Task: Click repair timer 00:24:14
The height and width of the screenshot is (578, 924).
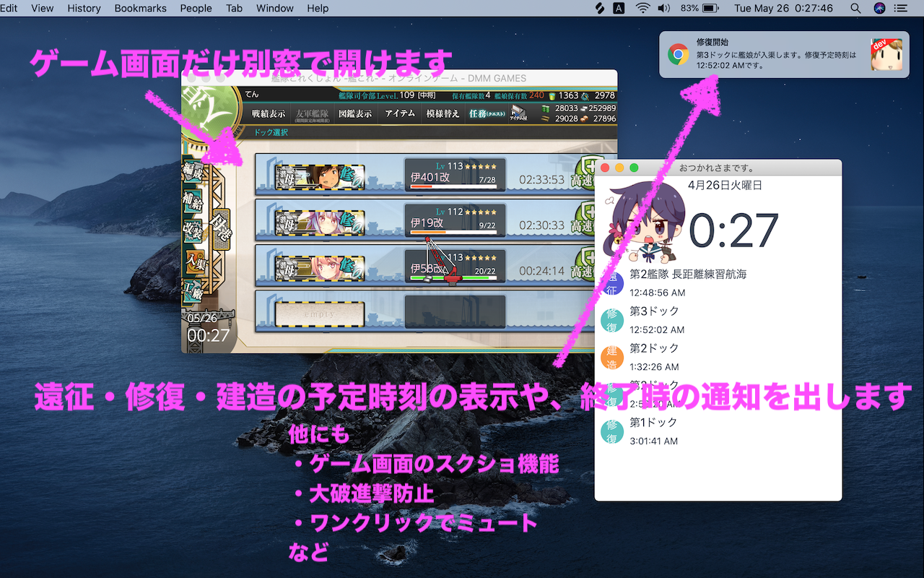Action: pyautogui.click(x=541, y=272)
